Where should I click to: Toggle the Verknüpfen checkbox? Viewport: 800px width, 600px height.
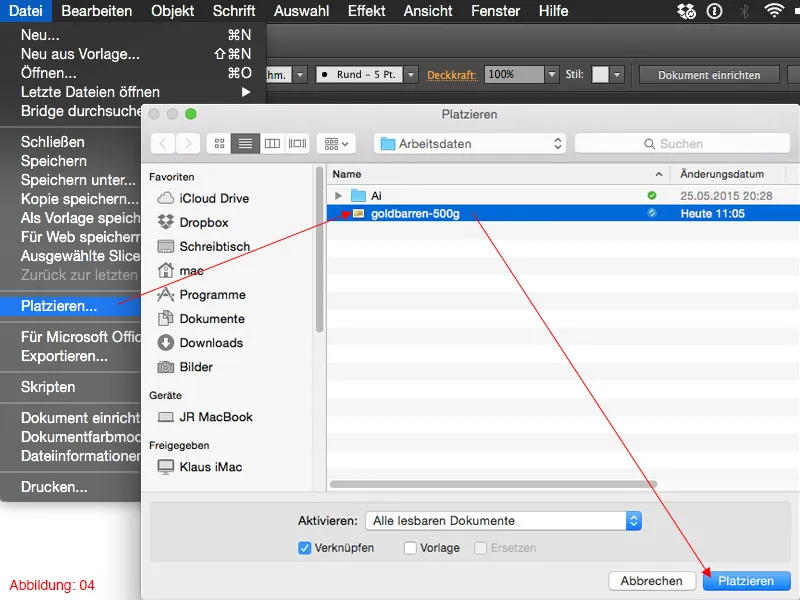(x=304, y=548)
